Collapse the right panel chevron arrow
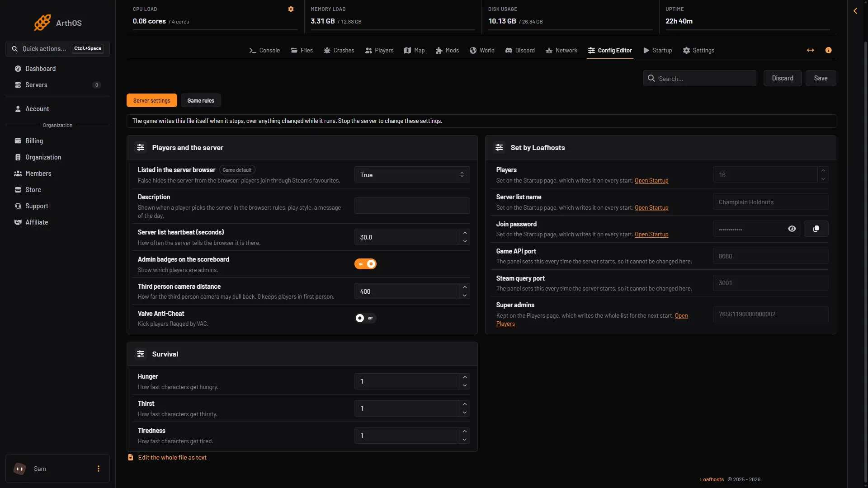 (855, 11)
